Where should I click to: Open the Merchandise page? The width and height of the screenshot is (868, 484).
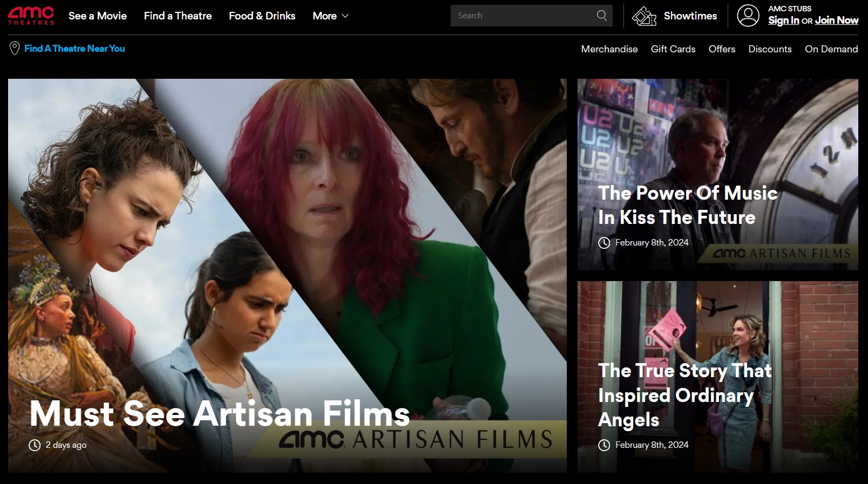pos(609,49)
